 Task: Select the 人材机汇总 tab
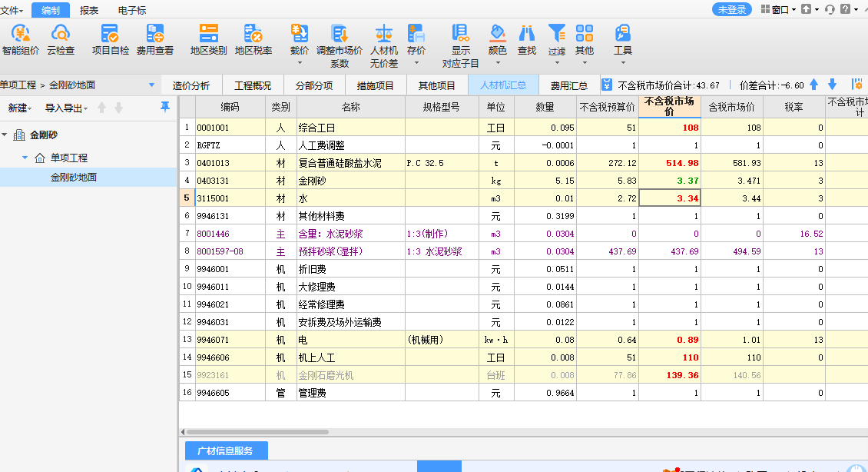pyautogui.click(x=503, y=85)
